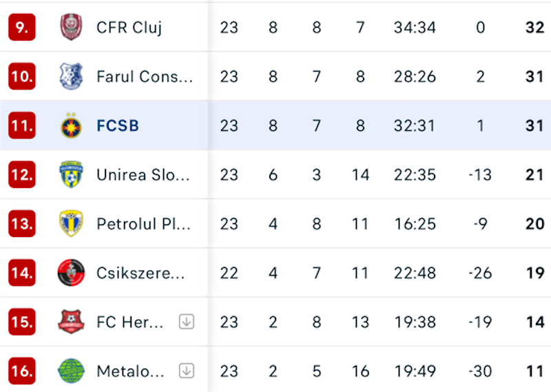Click the Metaloglobus green globe crest
Image resolution: width=551 pixels, height=392 pixels.
pyautogui.click(x=71, y=371)
